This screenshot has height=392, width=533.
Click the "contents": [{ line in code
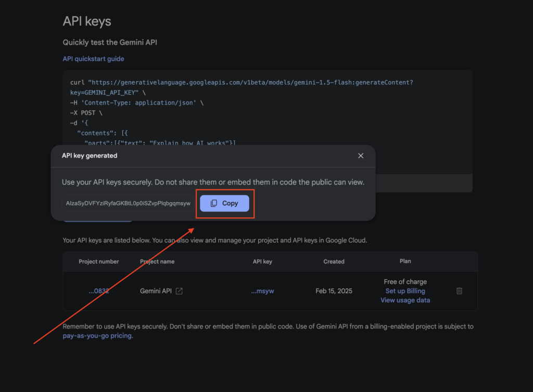[103, 133]
